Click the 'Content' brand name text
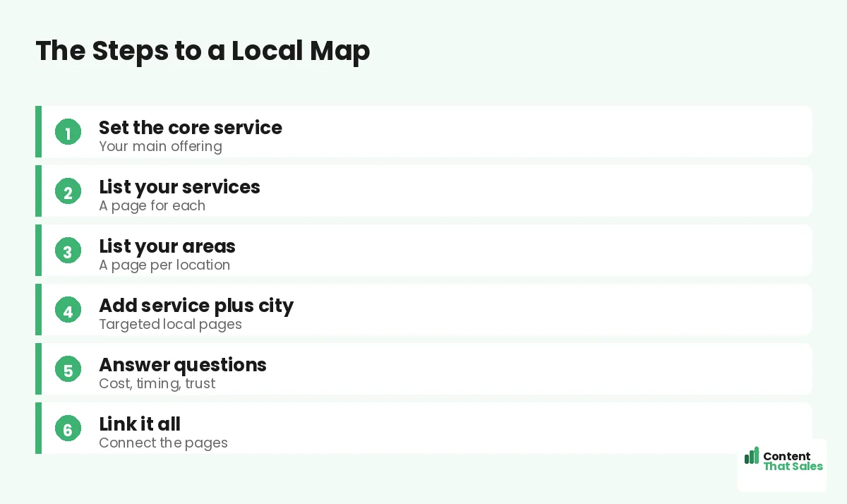Screen dimensions: 847x504 [787, 456]
